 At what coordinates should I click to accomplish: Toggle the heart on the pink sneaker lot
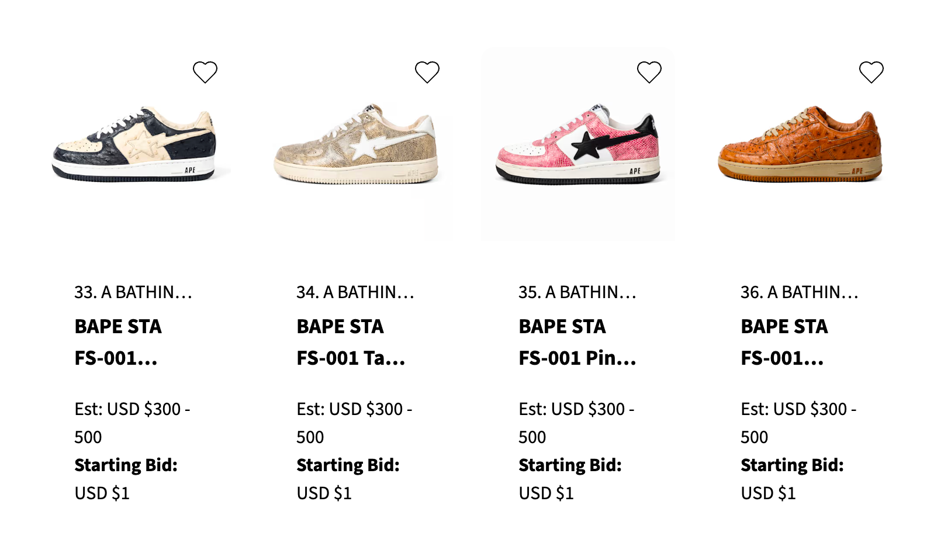click(649, 72)
